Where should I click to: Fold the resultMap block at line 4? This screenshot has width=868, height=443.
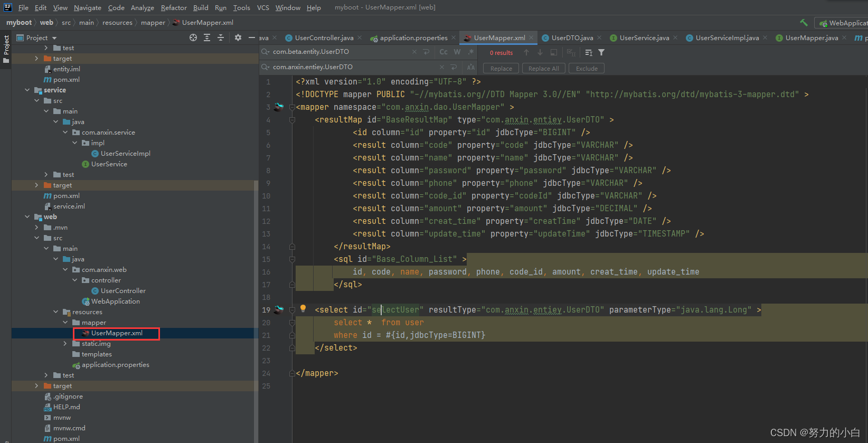[x=292, y=120]
